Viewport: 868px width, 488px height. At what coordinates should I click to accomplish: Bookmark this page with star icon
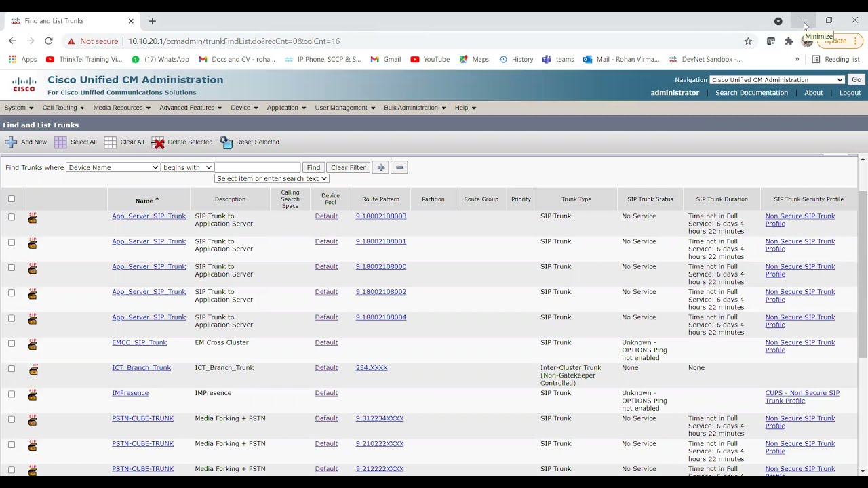coord(748,41)
